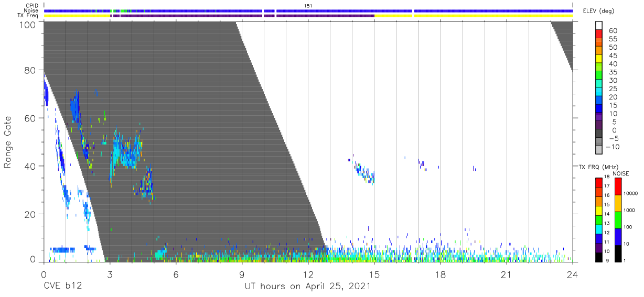Pick the yellow band of the ELEV colorbar
The height and width of the screenshot is (297, 644).
tap(599, 59)
